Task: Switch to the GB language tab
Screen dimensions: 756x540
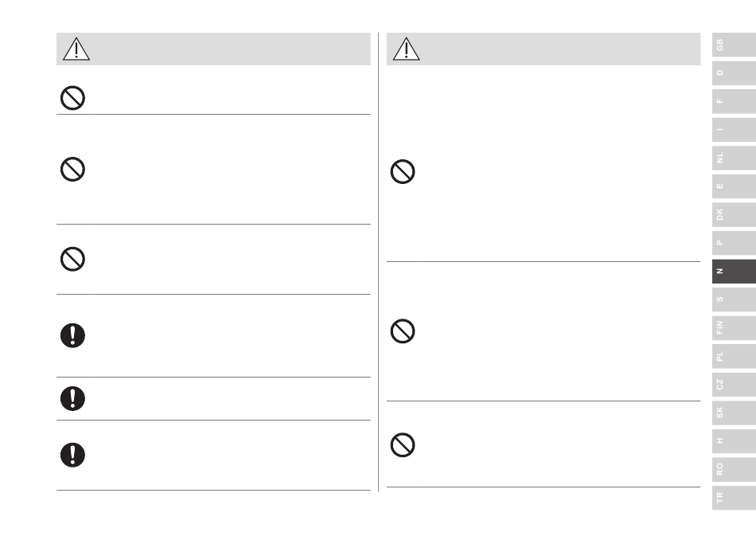Action: tap(734, 45)
